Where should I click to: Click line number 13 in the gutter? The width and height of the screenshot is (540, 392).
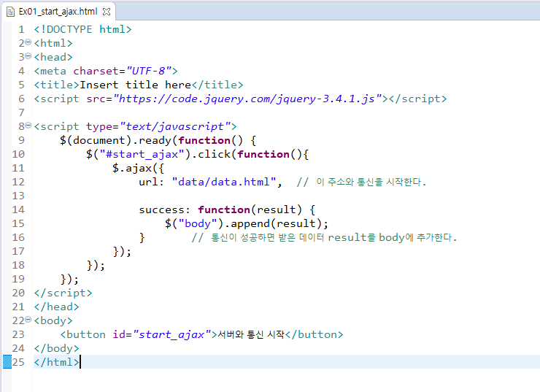(18, 196)
